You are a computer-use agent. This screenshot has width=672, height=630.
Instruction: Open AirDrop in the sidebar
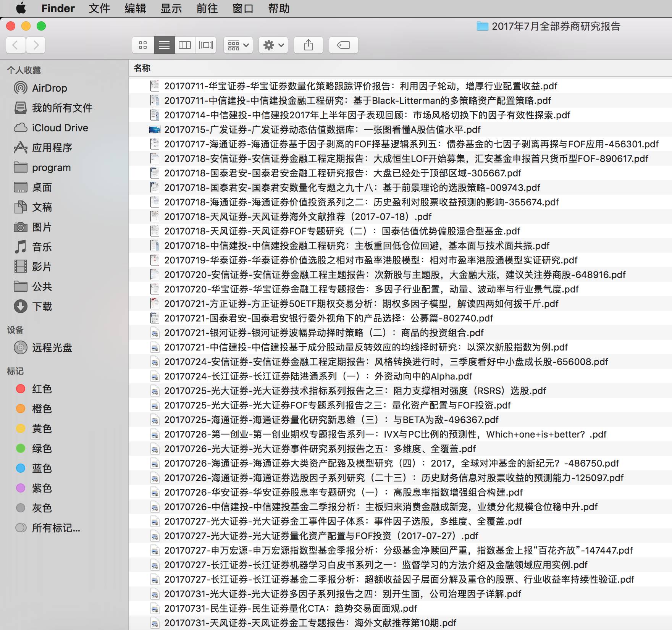(50, 88)
